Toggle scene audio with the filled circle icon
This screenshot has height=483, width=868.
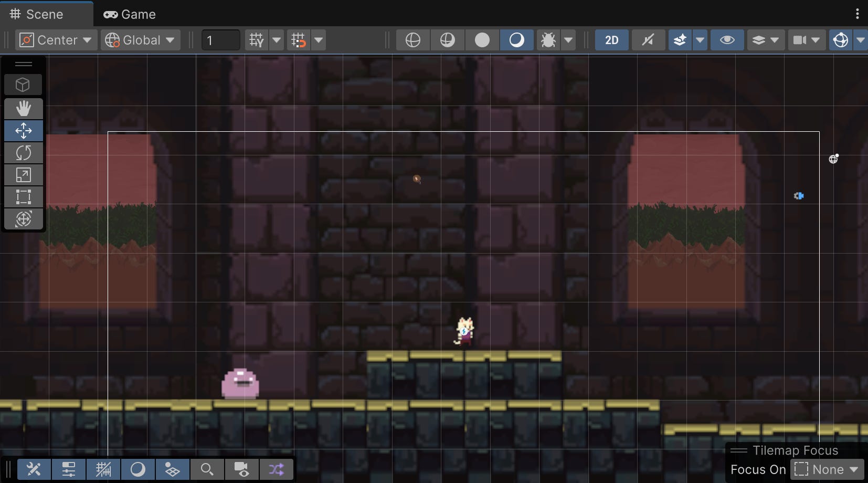tap(482, 40)
